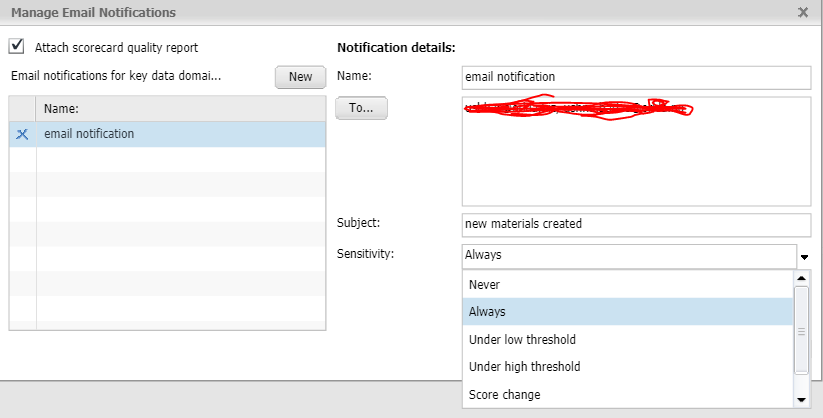Image resolution: width=823 pixels, height=418 pixels.
Task: Click into the notification Name field
Action: tap(635, 77)
